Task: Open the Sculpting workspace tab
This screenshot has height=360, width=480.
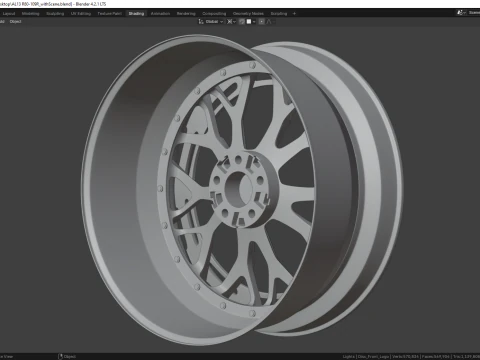Action: [55, 14]
